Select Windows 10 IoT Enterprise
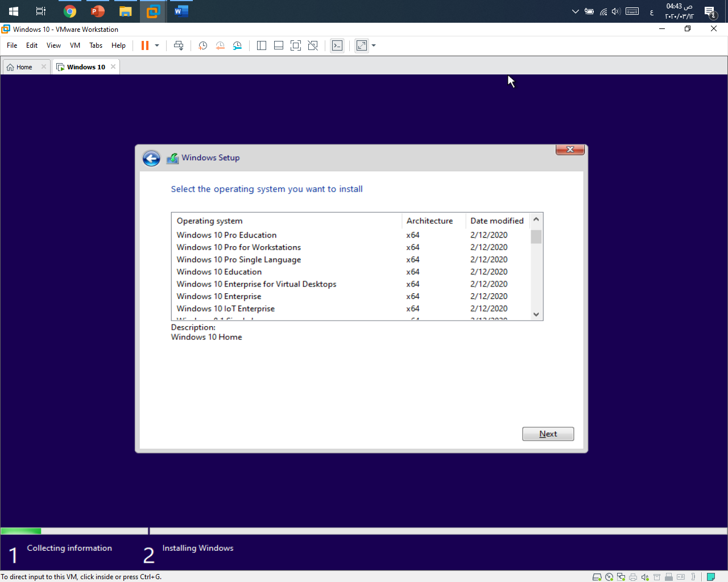Image resolution: width=728 pixels, height=582 pixels. pyautogui.click(x=351, y=309)
